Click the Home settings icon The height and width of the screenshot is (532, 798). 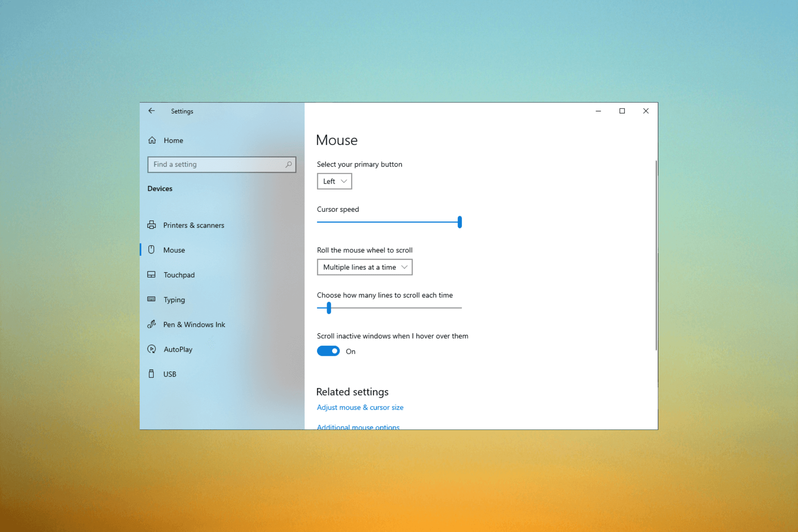(154, 140)
